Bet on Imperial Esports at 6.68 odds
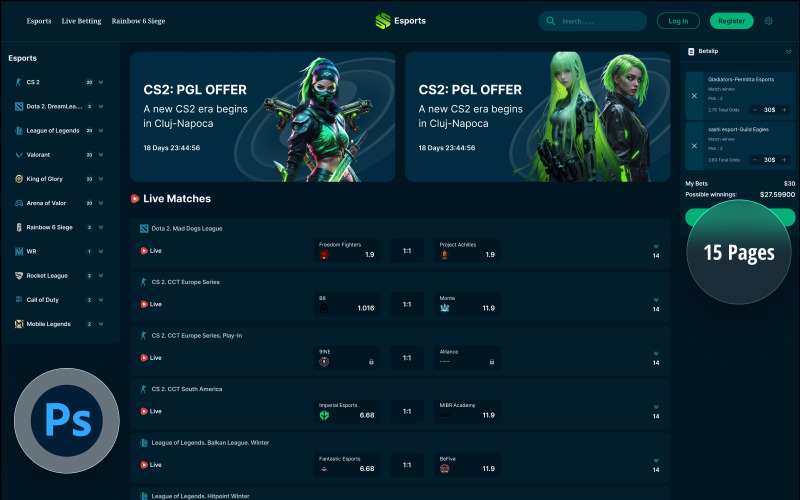The height and width of the screenshot is (500, 800). pyautogui.click(x=347, y=411)
